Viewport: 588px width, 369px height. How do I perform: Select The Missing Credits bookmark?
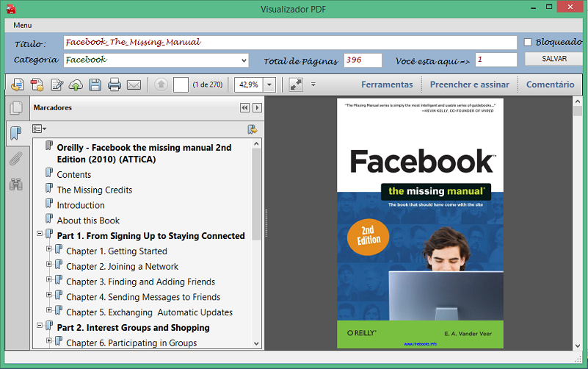tap(95, 190)
